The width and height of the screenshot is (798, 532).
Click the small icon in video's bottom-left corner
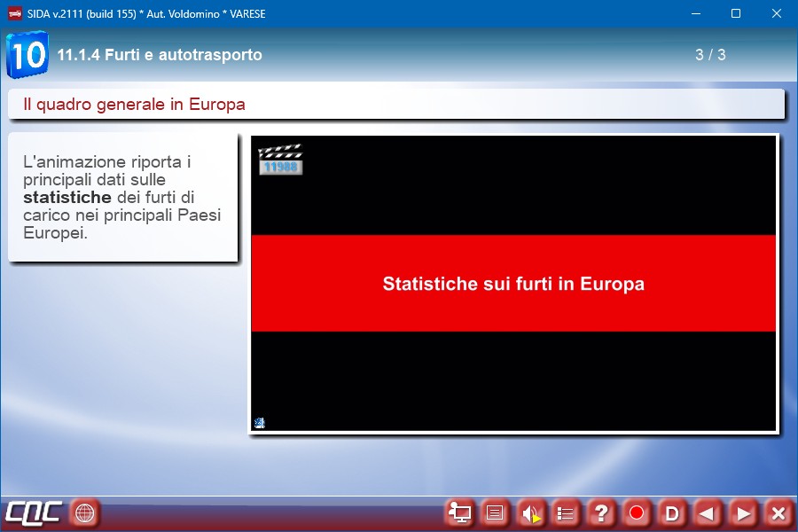pos(259,423)
